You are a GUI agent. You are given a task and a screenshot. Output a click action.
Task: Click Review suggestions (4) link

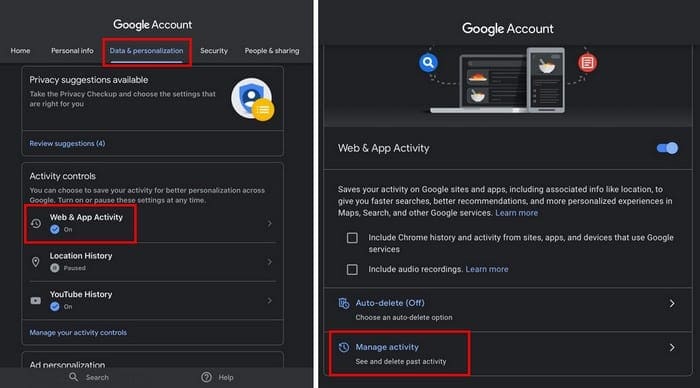(67, 143)
